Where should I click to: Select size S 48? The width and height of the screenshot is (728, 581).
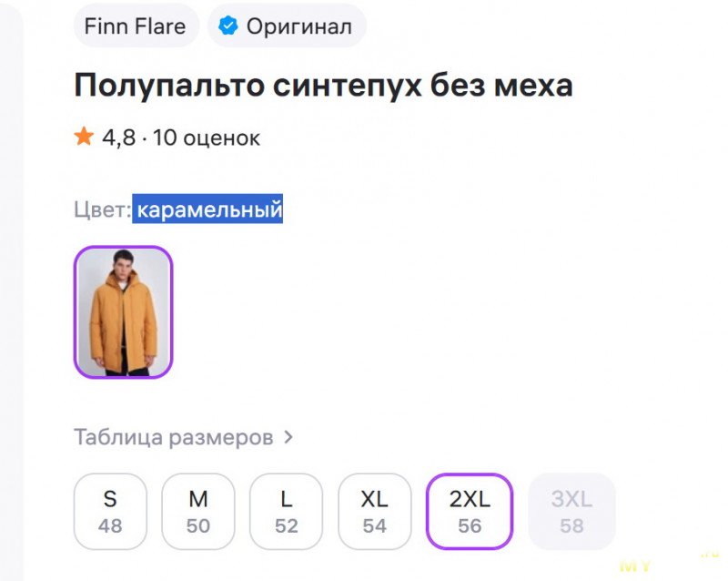(110, 512)
